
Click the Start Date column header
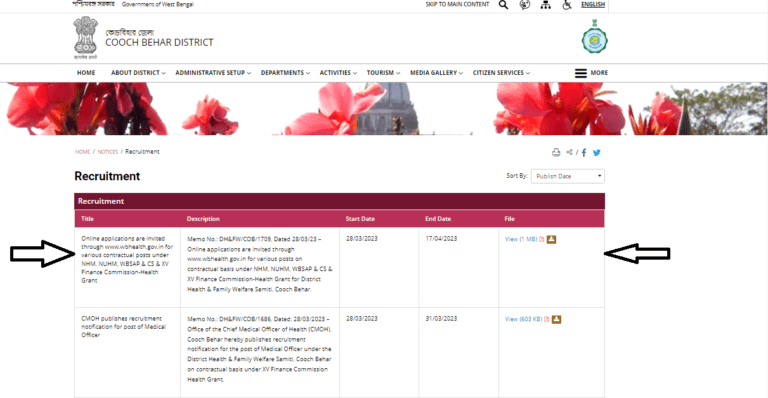[x=360, y=219]
